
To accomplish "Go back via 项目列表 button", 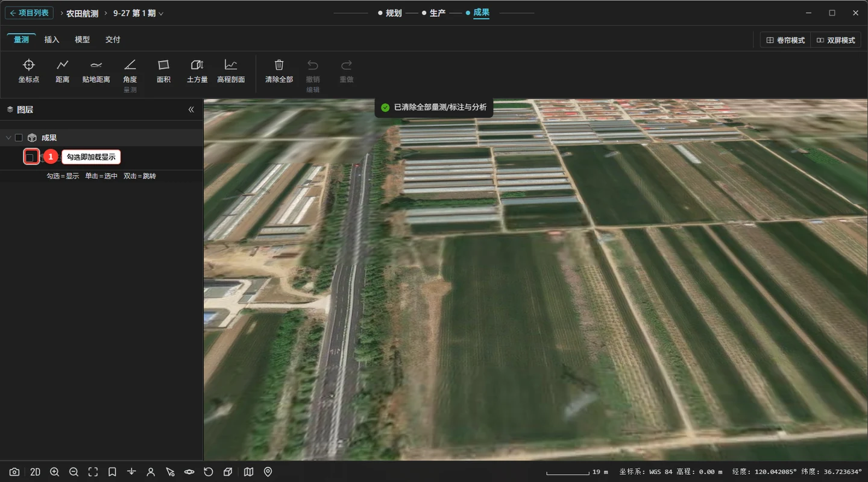I will click(29, 13).
